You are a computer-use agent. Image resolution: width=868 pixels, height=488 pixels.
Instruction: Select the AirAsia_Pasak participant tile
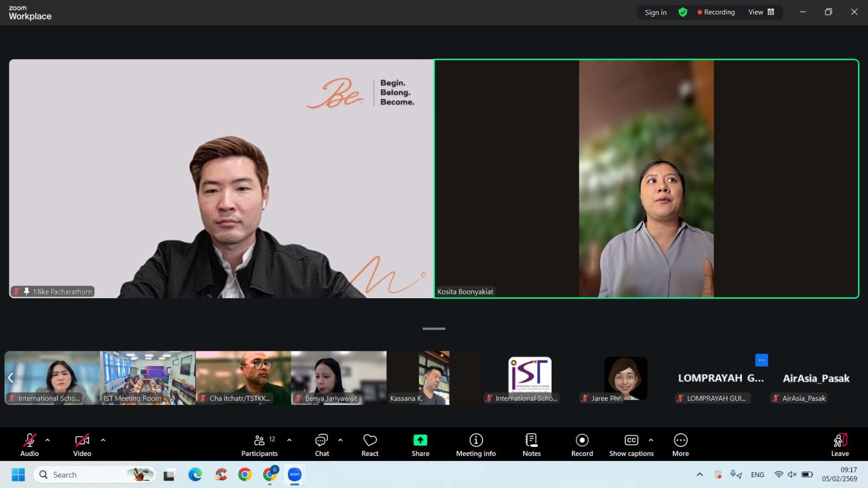coord(816,378)
